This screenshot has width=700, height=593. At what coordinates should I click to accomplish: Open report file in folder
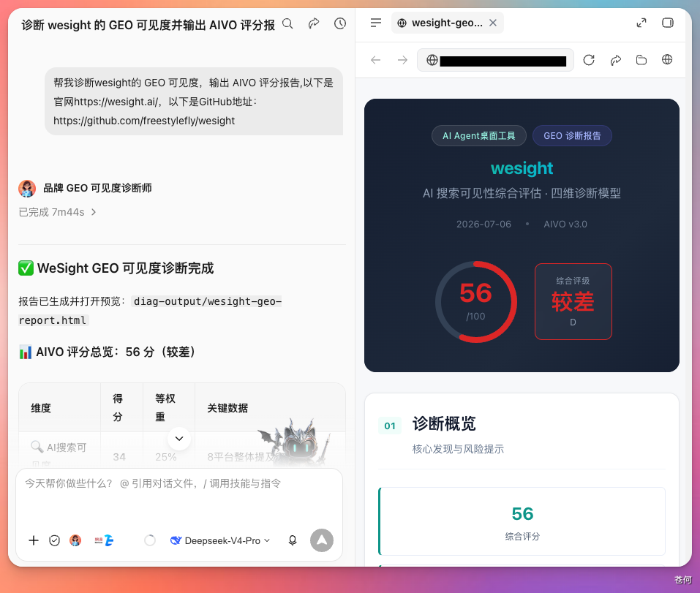(641, 60)
